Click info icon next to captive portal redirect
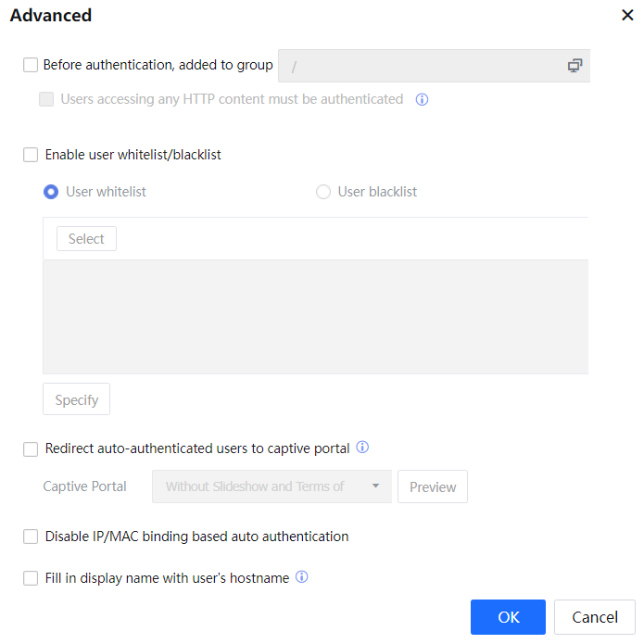 tap(362, 448)
